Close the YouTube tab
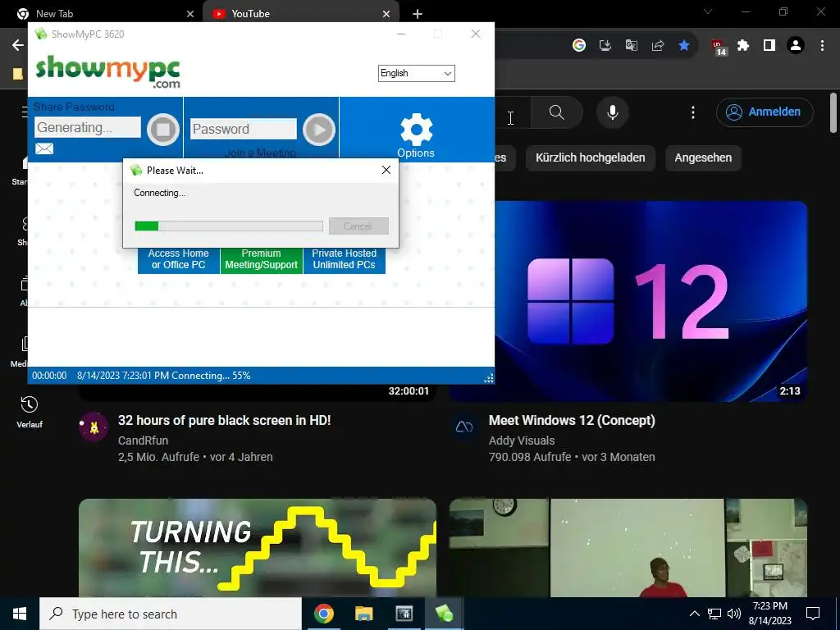This screenshot has height=630, width=840. point(386,14)
